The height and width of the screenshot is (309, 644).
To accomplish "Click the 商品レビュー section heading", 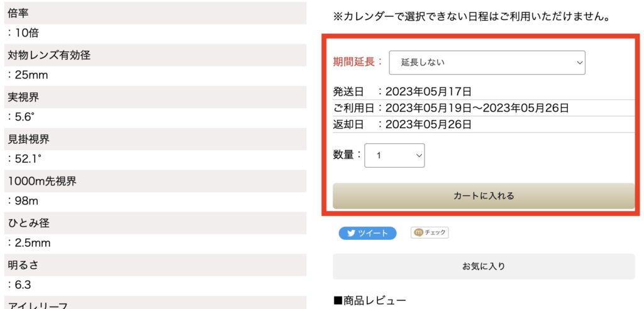I will [370, 301].
